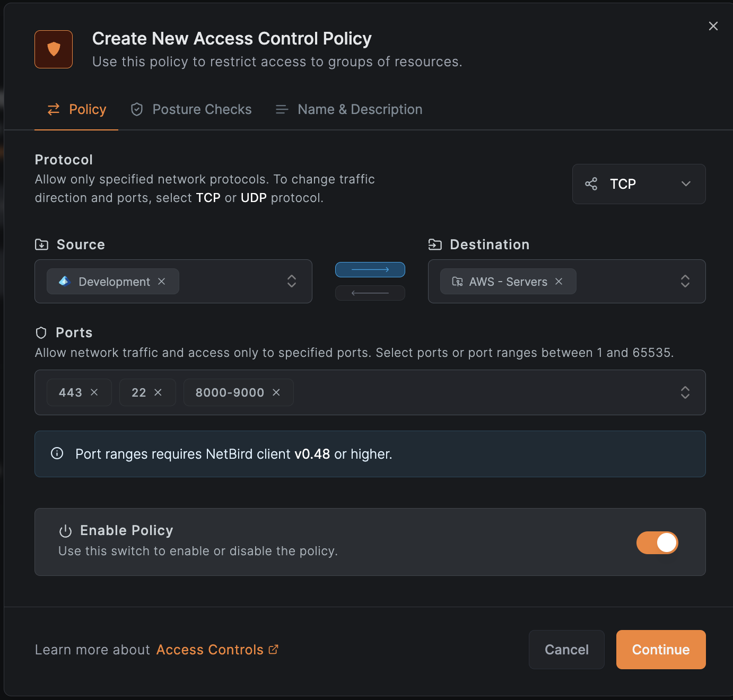
Task: Switch to the Posture Checks tab
Action: [x=191, y=109]
